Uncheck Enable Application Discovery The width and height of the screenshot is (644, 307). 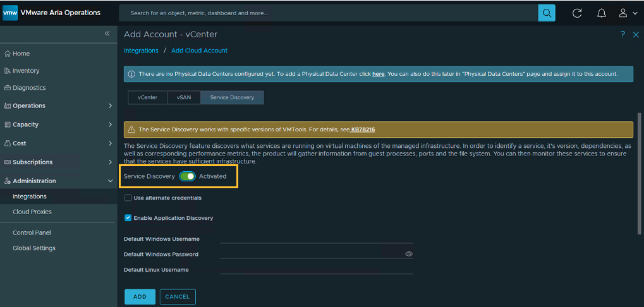point(128,218)
